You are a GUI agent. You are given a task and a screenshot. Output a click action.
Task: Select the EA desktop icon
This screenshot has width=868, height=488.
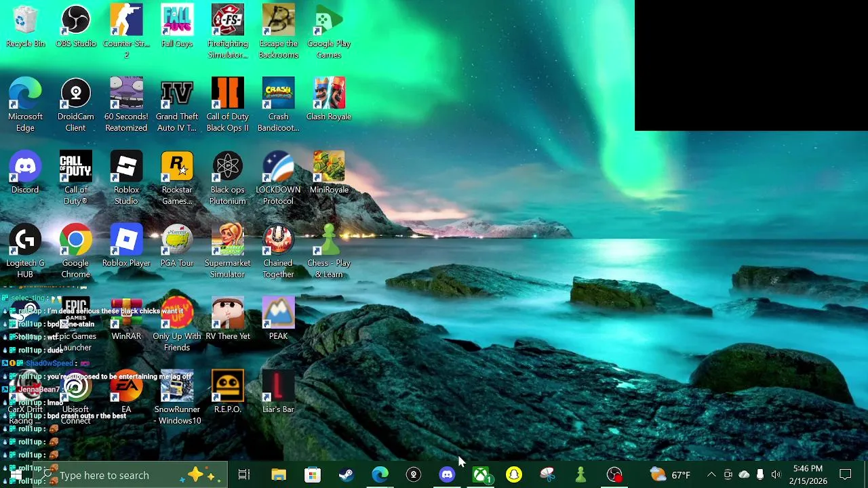pos(126,392)
